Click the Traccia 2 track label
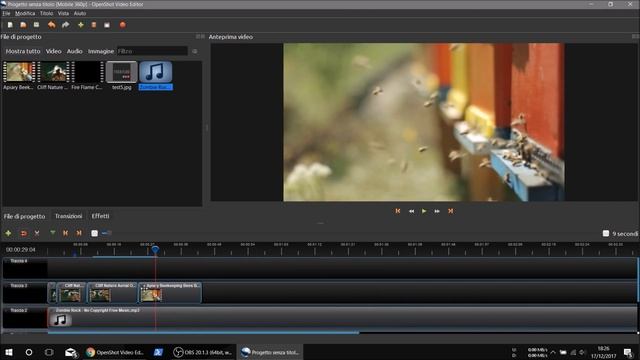Viewport: 640px width, 360px height. 19,310
